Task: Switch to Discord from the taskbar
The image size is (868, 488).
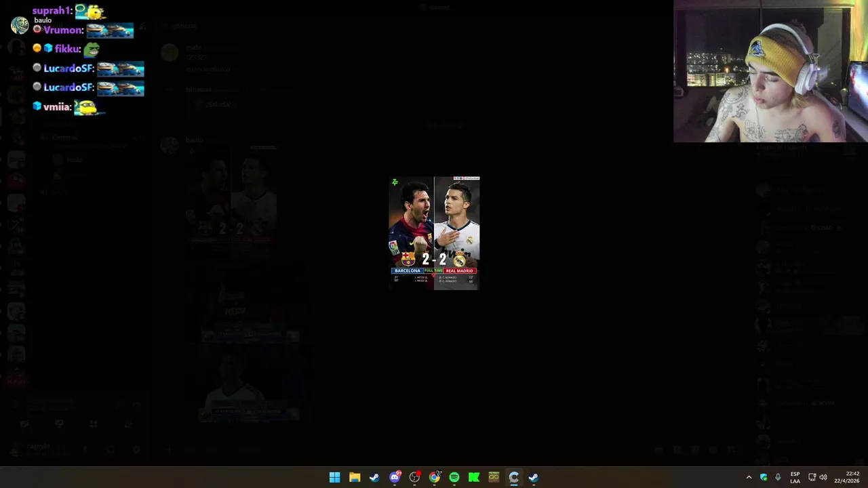Action: point(395,477)
